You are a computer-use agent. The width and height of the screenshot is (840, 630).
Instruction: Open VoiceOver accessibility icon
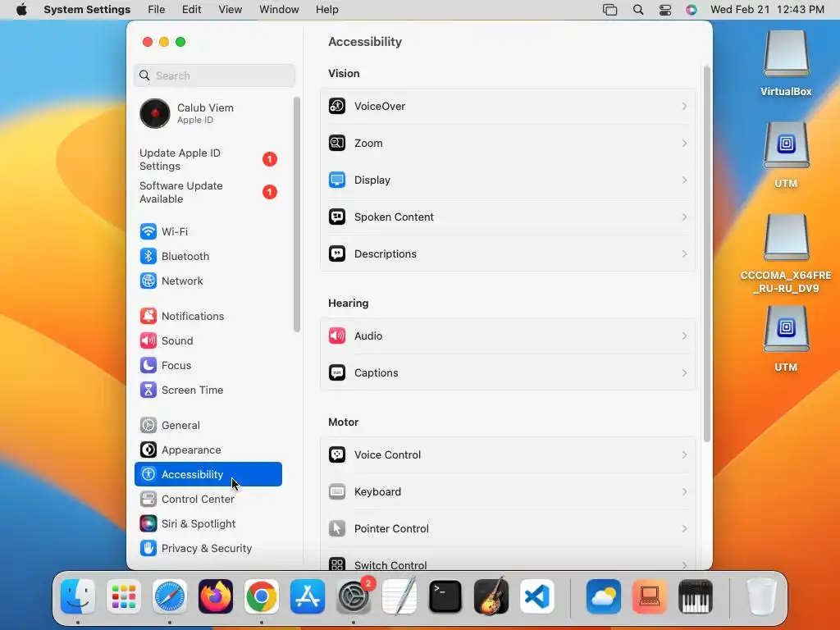(337, 106)
